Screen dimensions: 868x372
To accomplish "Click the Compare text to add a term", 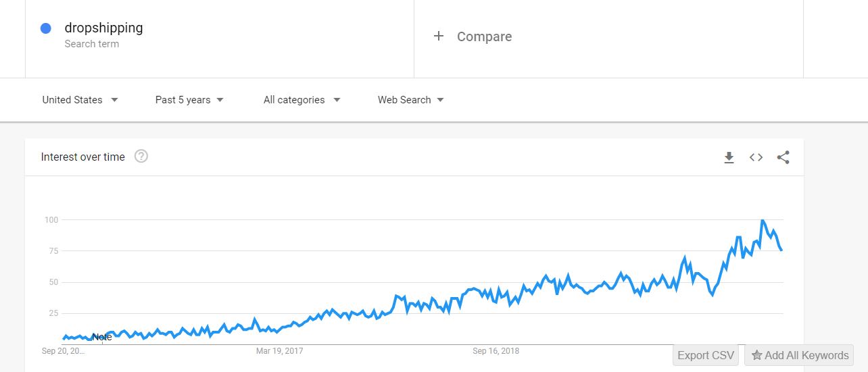I will [484, 36].
